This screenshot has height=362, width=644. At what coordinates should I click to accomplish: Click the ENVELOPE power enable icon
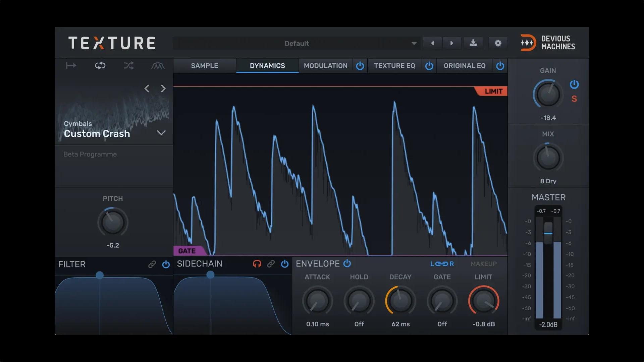pyautogui.click(x=348, y=263)
